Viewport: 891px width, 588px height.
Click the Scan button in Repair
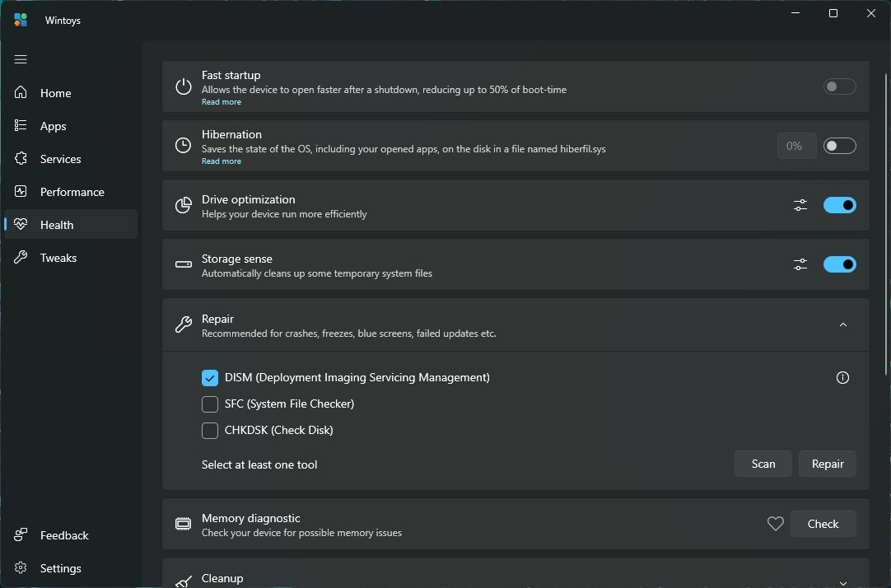pyautogui.click(x=763, y=463)
